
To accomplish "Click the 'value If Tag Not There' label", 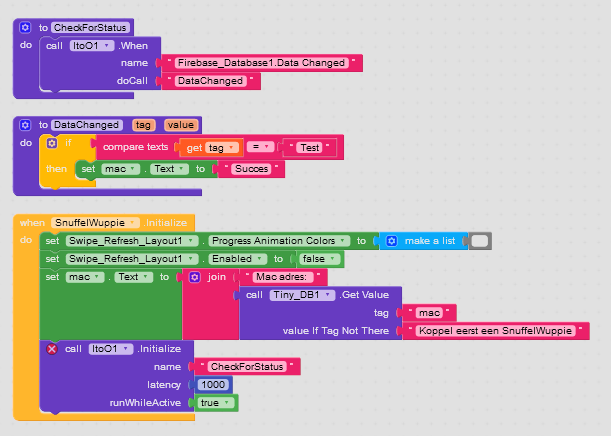I will pyautogui.click(x=336, y=331).
